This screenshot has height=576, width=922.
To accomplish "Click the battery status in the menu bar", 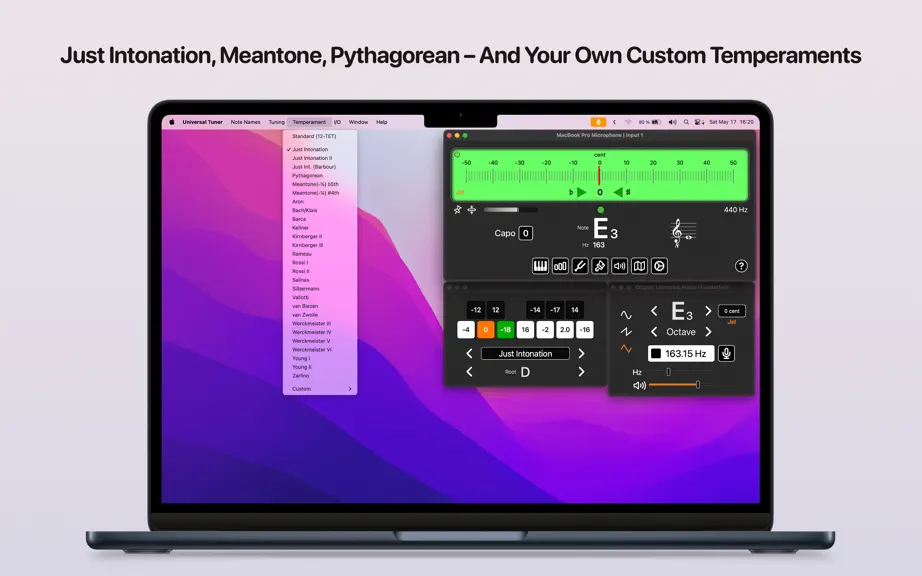I will 650,122.
